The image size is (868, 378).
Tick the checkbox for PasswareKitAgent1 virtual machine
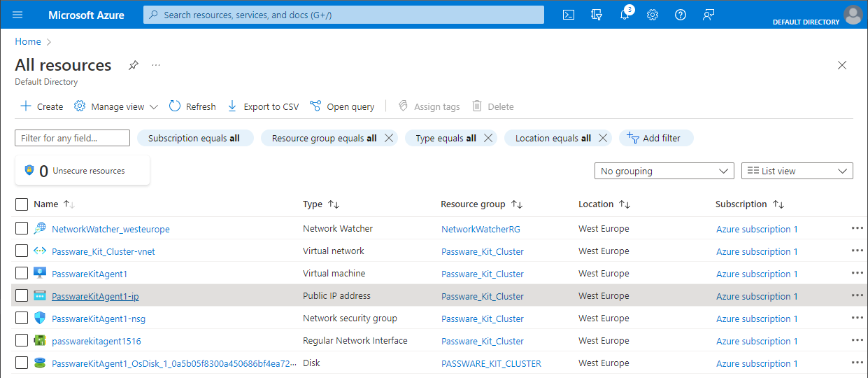click(22, 273)
